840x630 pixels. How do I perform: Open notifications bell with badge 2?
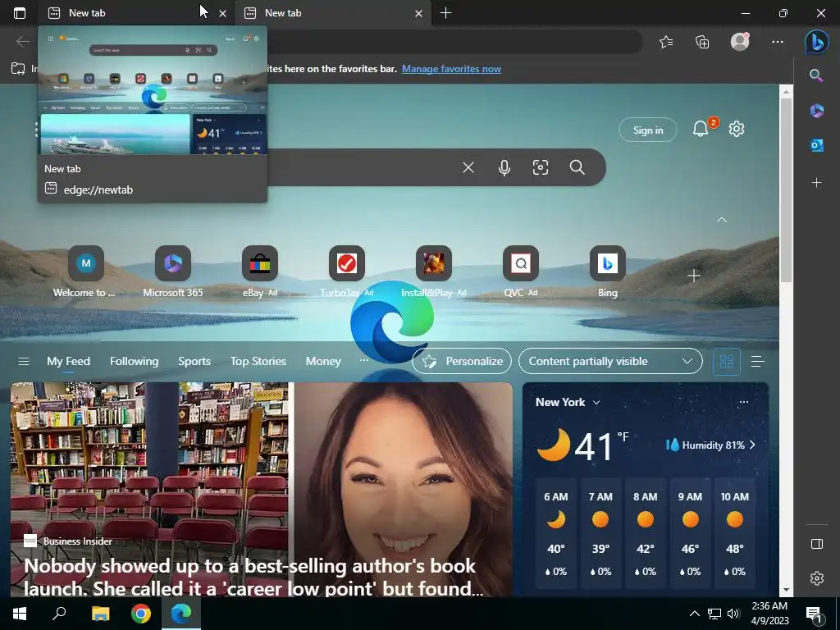click(x=701, y=129)
